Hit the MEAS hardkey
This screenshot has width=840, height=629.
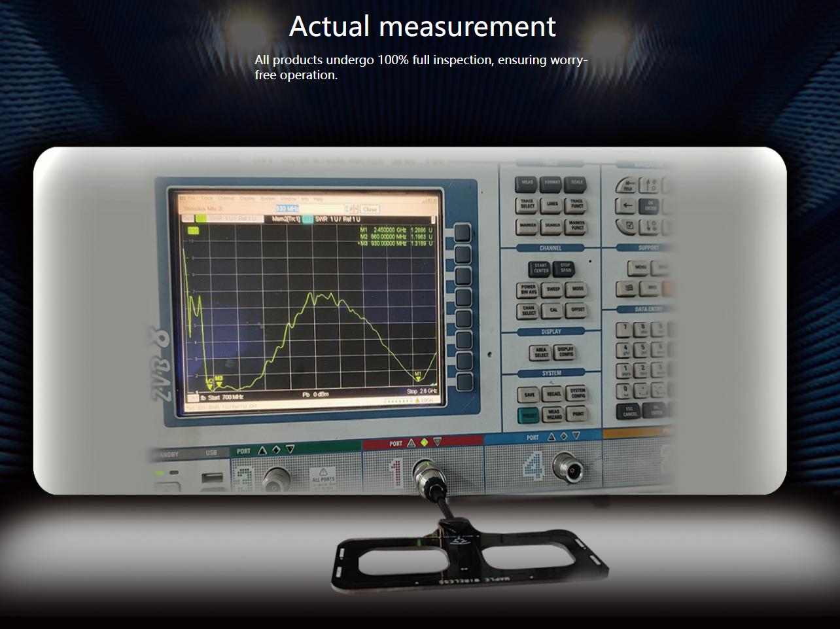(x=527, y=183)
